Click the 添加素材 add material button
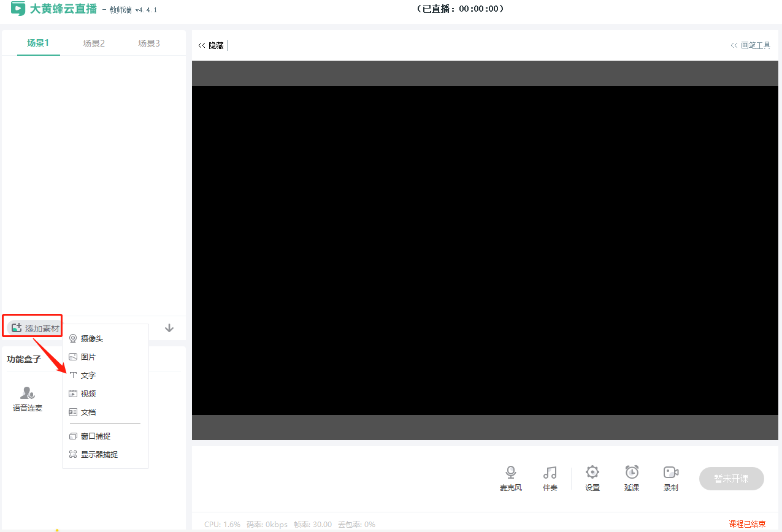Viewport: 782px width, 532px height. (x=36, y=329)
